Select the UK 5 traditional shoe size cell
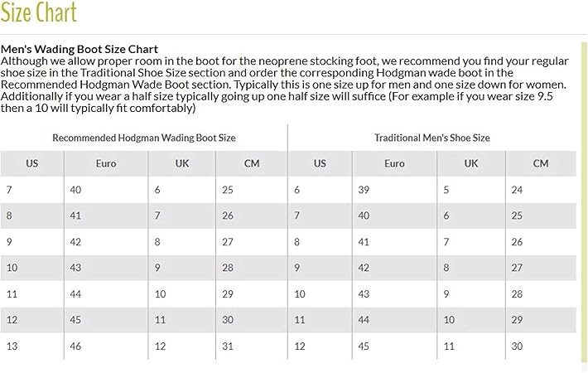The height and width of the screenshot is (373, 588). (446, 190)
